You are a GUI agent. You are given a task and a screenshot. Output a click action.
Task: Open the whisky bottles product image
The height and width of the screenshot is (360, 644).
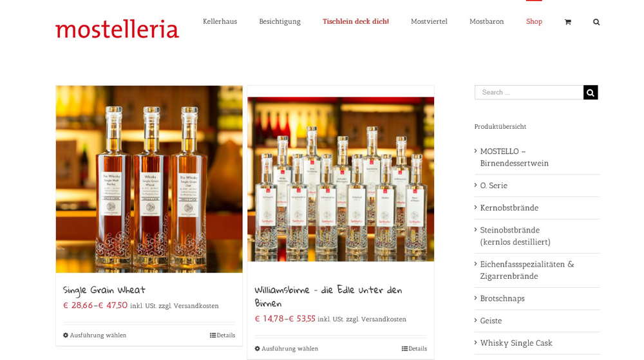coord(149,179)
